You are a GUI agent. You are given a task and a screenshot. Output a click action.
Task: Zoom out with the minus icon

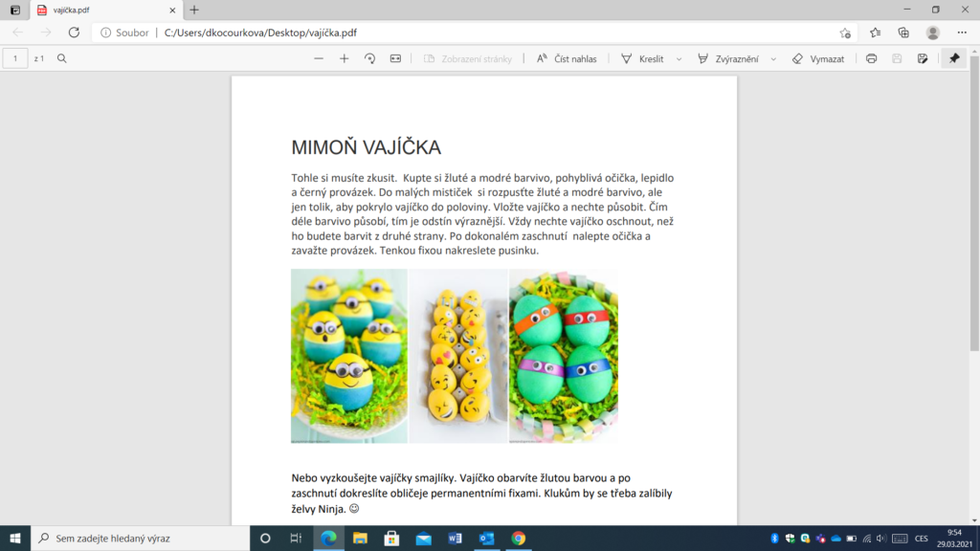point(319,58)
